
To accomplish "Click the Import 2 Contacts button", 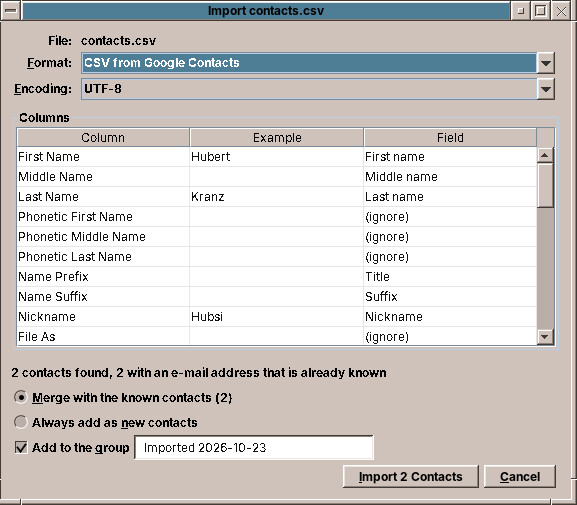I will pyautogui.click(x=410, y=477).
